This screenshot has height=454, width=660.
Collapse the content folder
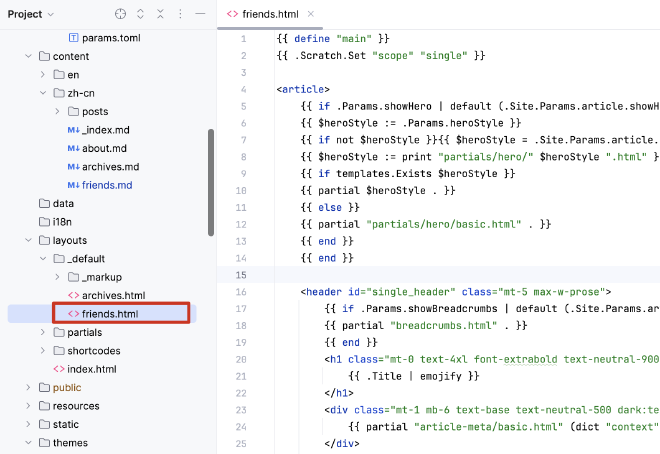click(29, 56)
